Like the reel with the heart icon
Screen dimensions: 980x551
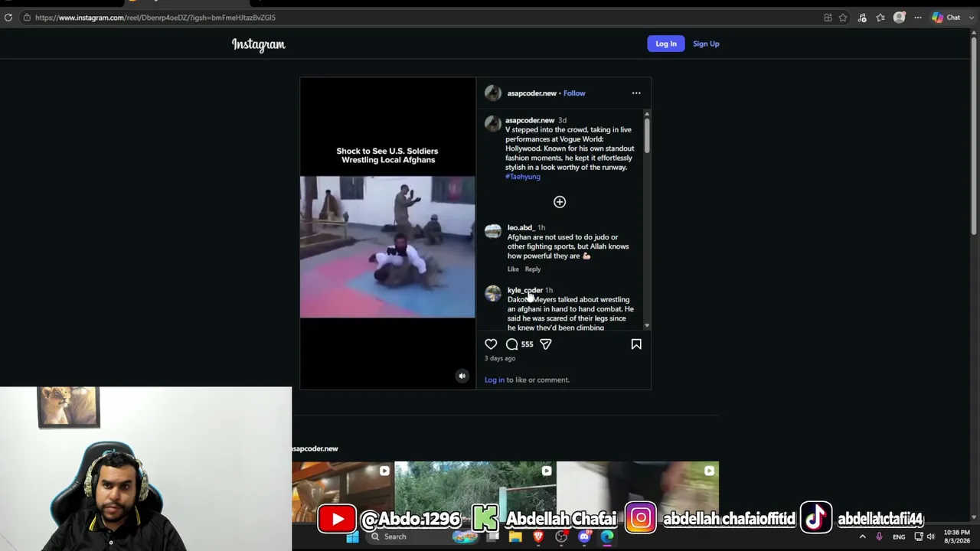[x=491, y=344]
